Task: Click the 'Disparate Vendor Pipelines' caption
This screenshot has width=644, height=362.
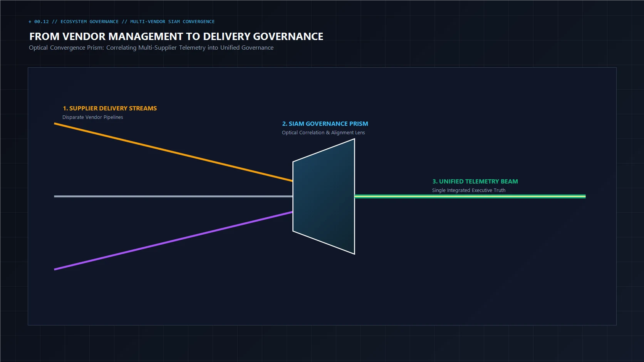Action: [x=93, y=117]
